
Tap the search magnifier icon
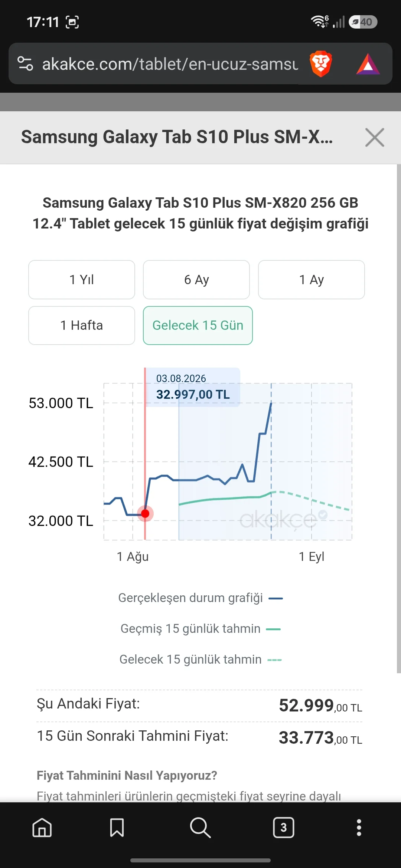coord(200,828)
